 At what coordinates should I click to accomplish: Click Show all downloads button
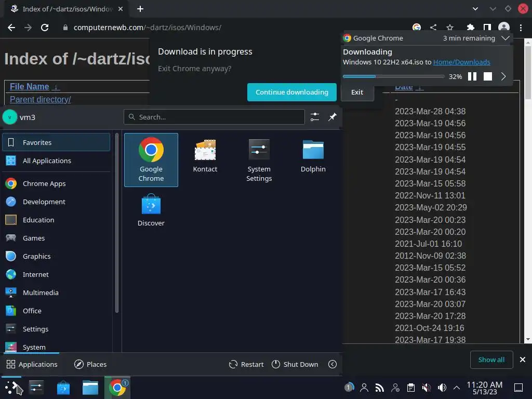(x=491, y=360)
